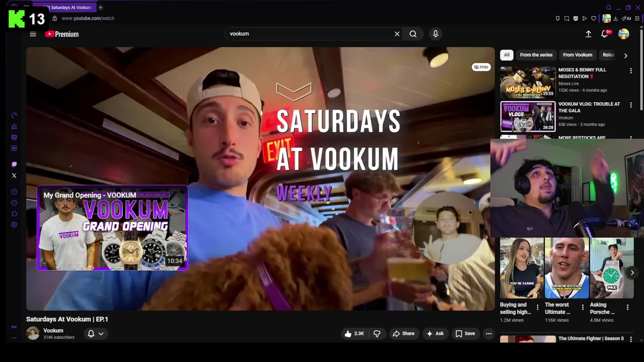Screen dimensions: 644x362
Task: Open the AI assistant toolbar button
Action: click(626, 19)
